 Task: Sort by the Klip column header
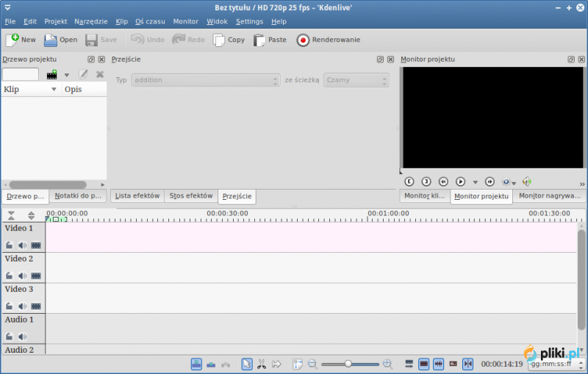(31, 89)
